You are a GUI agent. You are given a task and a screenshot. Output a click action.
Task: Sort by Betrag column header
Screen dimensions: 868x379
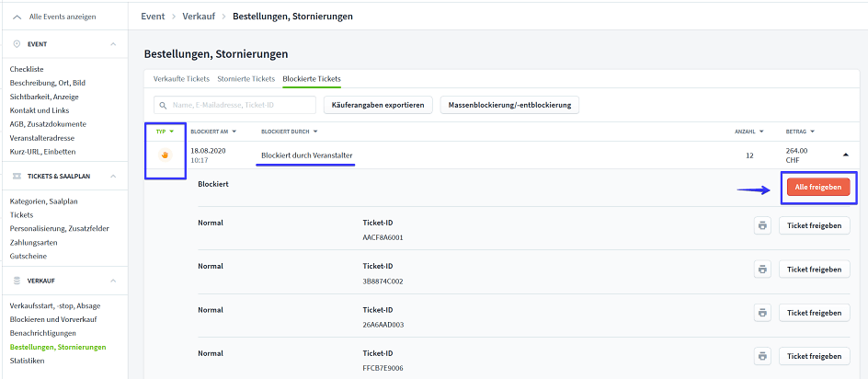pyautogui.click(x=799, y=132)
